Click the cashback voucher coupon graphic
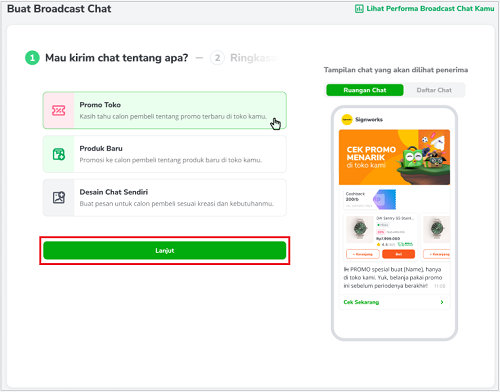 384,199
